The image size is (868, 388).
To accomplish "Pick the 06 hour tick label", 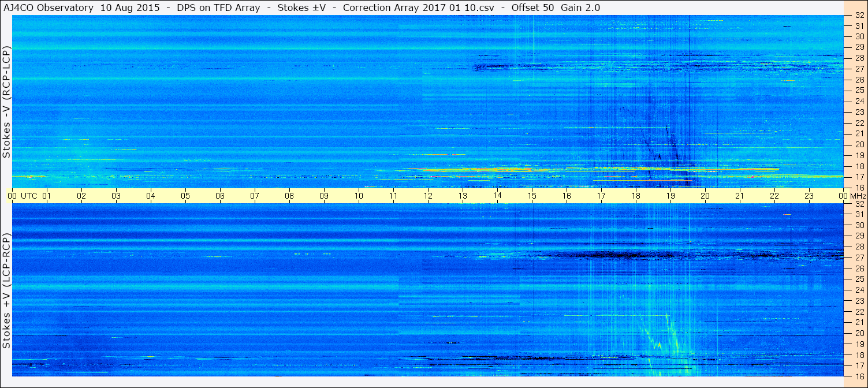I will click(220, 196).
